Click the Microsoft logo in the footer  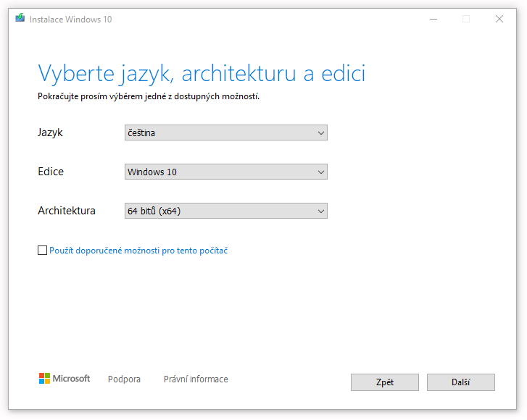tap(65, 379)
